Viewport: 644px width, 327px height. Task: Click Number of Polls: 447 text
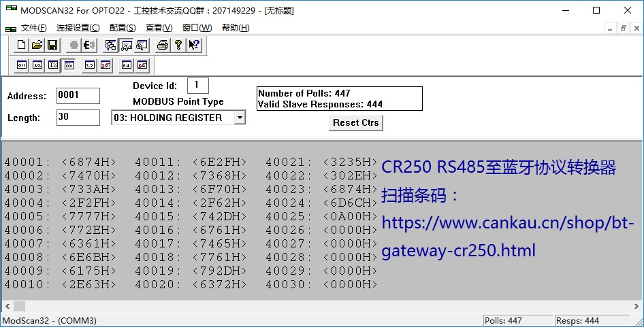click(304, 93)
